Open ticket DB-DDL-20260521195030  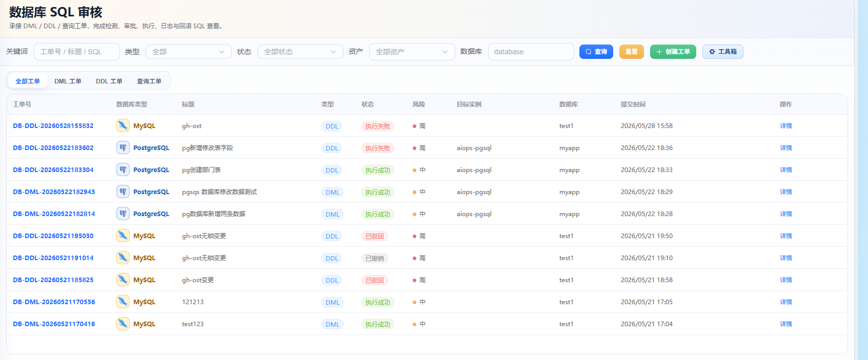[x=53, y=236]
